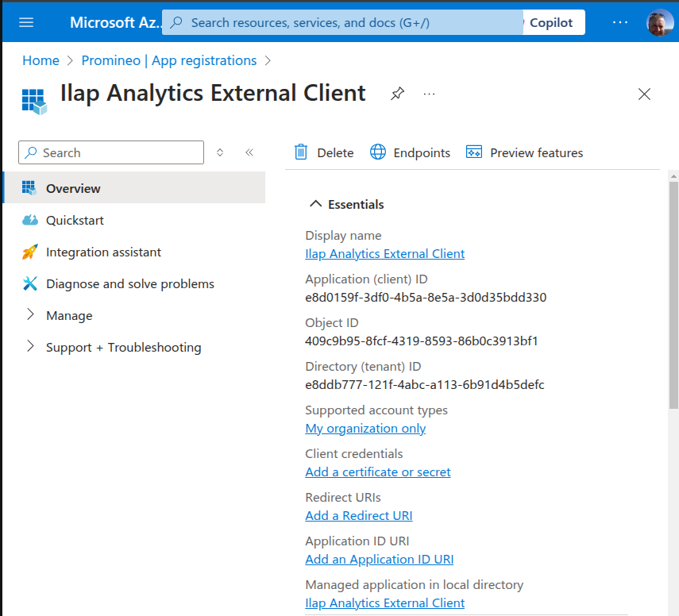This screenshot has height=616, width=679.
Task: Click Add an Application ID URI
Action: click(x=379, y=560)
